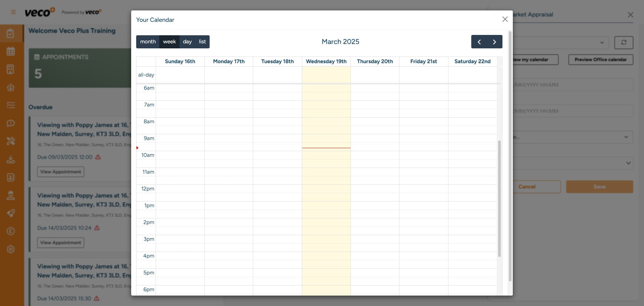Click the rocket marketing icon in sidebar
The image size is (644, 306).
[x=11, y=213]
